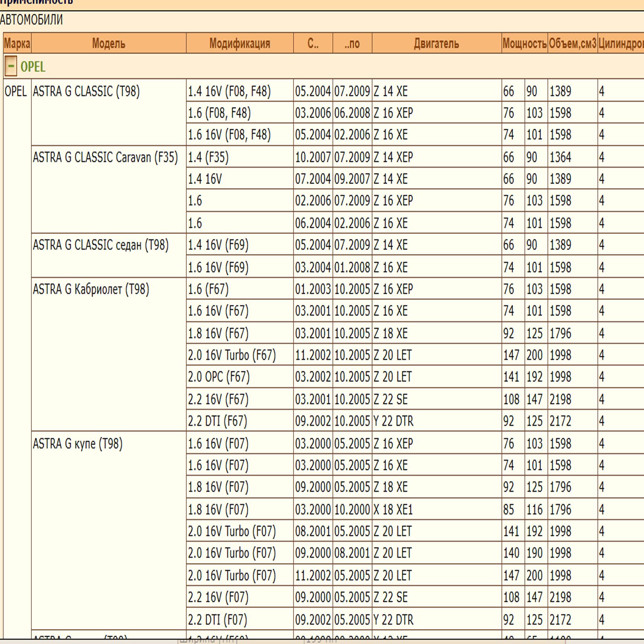Viewport: 644px width, 644px height.
Task: Click the 2.2 DTI (F07) modification
Action: (217, 620)
